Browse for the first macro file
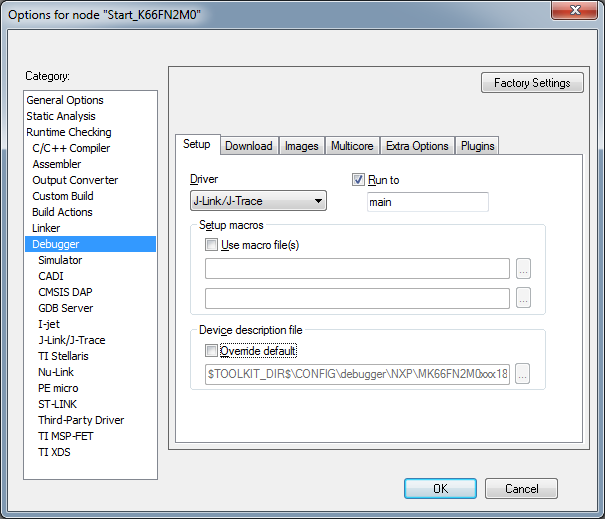The width and height of the screenshot is (605, 519). [x=523, y=268]
